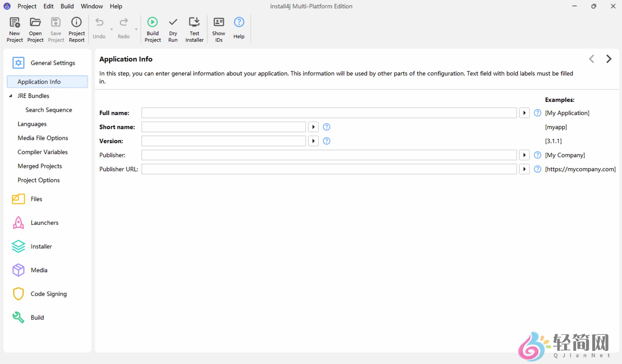The image size is (622, 364).
Task: Select Media File Options in the sidebar
Action: pyautogui.click(x=43, y=138)
